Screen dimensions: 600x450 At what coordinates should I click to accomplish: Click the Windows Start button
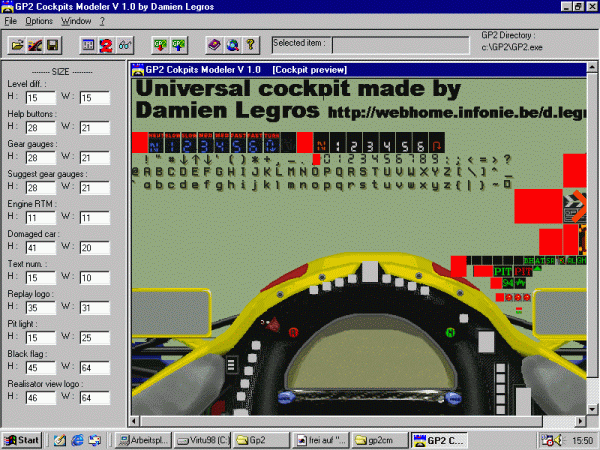(x=22, y=440)
